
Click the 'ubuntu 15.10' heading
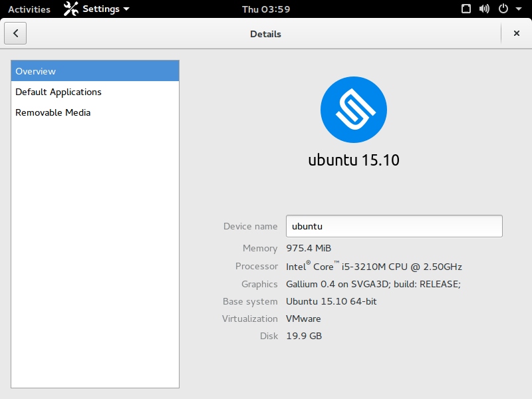coord(354,160)
